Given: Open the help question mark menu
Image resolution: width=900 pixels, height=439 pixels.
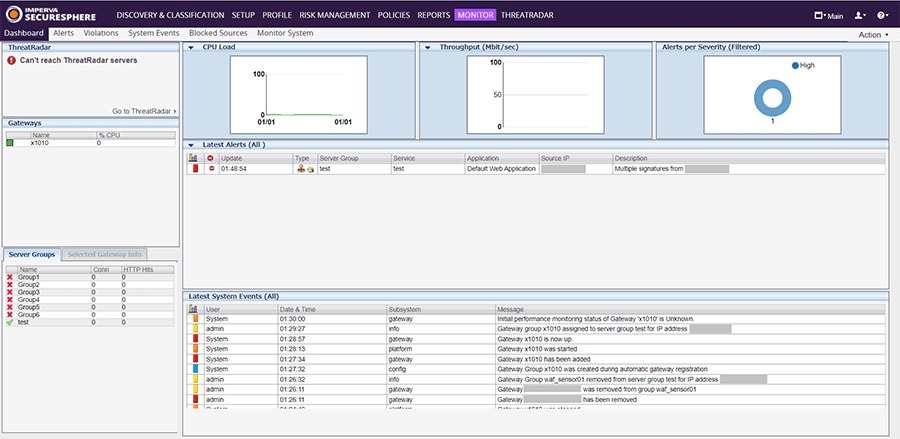Looking at the screenshot, I should pos(882,16).
